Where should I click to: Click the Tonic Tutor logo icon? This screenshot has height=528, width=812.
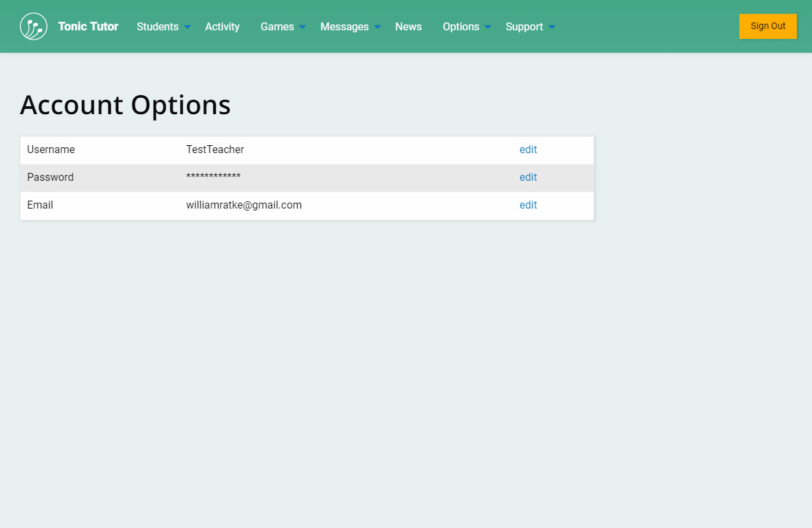click(x=34, y=26)
